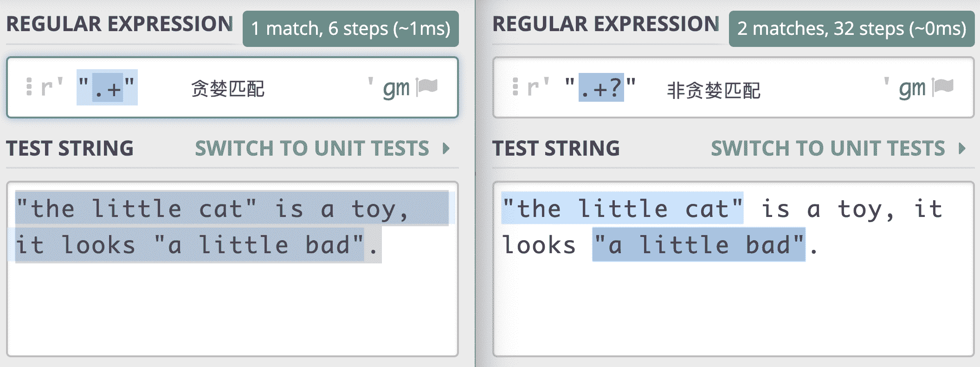Image resolution: width=980 pixels, height=367 pixels.
Task: Click right Switch to Unit Tests arrow
Action: [x=962, y=149]
